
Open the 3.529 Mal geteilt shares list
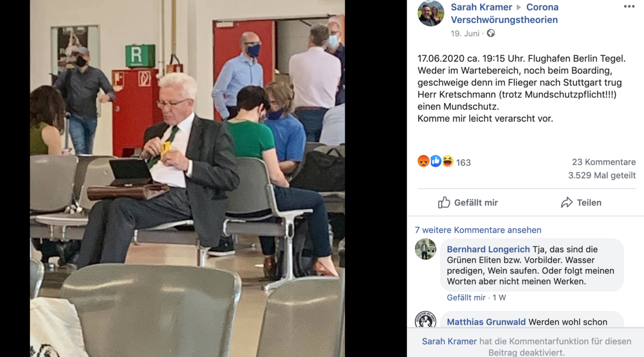pos(602,176)
